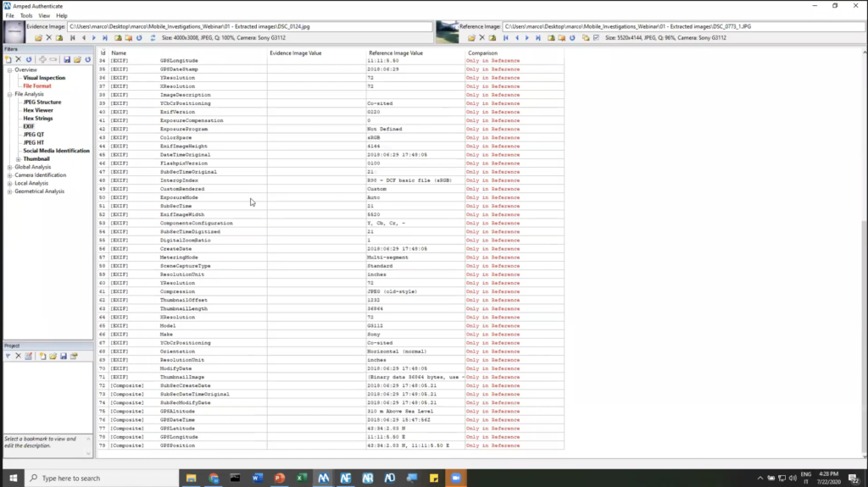Click the copy icon in reference toolbar

(586, 37)
